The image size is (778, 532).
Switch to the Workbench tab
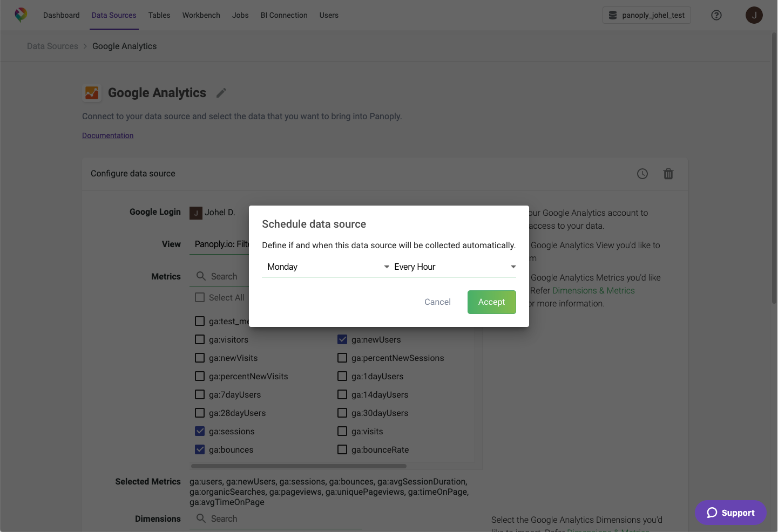[x=201, y=15]
